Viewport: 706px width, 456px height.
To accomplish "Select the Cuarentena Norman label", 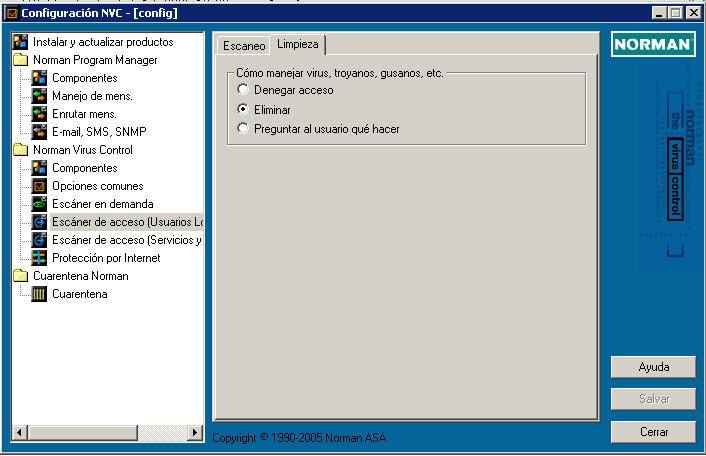I will click(x=81, y=276).
